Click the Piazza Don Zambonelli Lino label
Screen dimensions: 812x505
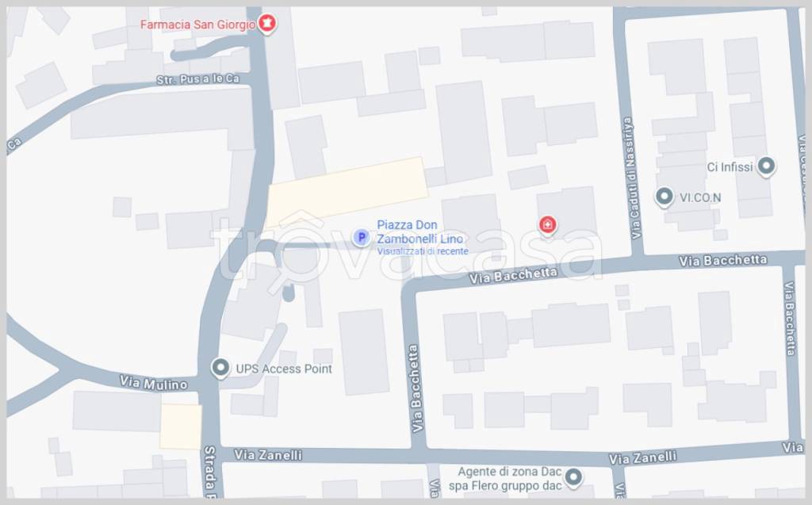point(420,231)
